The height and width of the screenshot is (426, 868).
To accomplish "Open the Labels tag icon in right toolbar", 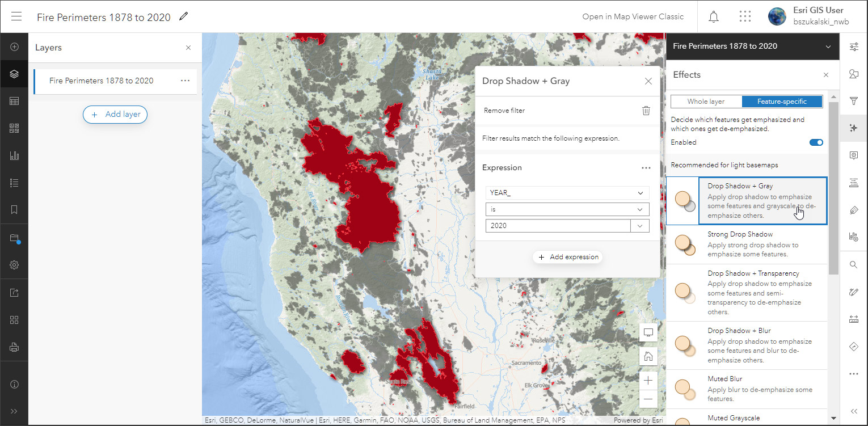I will pos(854,210).
